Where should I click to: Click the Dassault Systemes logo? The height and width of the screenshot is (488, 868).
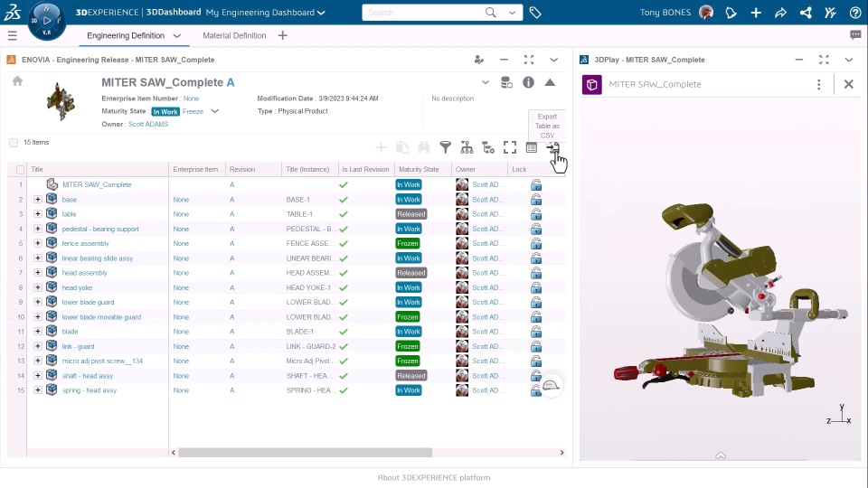12,12
